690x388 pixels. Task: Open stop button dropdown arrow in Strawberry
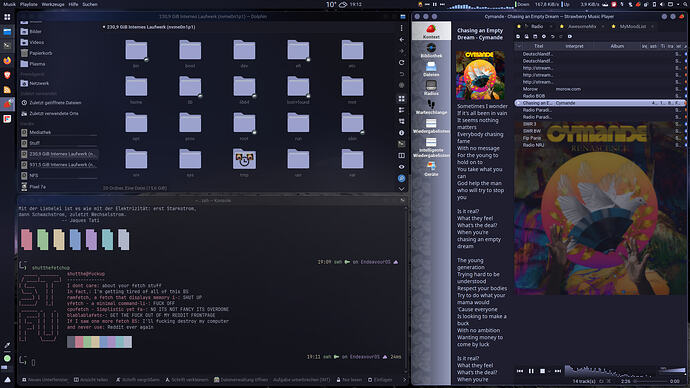tap(549, 371)
